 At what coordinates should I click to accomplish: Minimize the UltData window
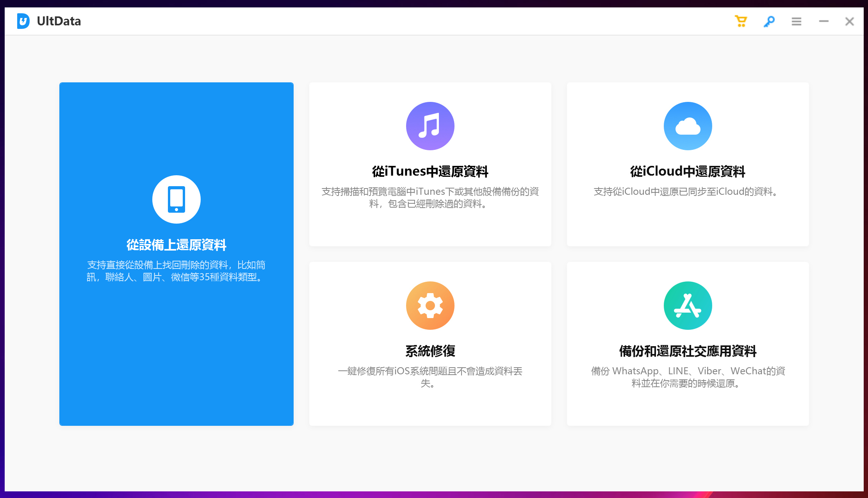click(x=824, y=21)
